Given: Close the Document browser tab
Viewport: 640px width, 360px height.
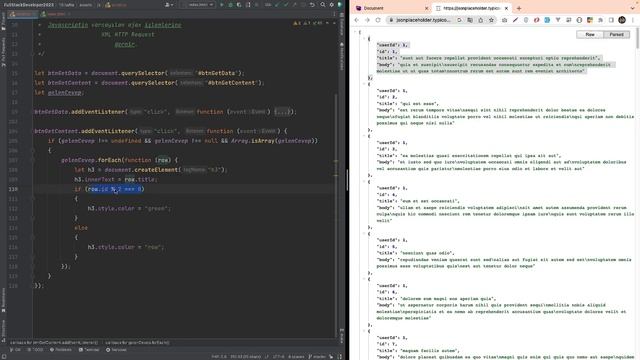Looking at the screenshot, I should (x=427, y=8).
